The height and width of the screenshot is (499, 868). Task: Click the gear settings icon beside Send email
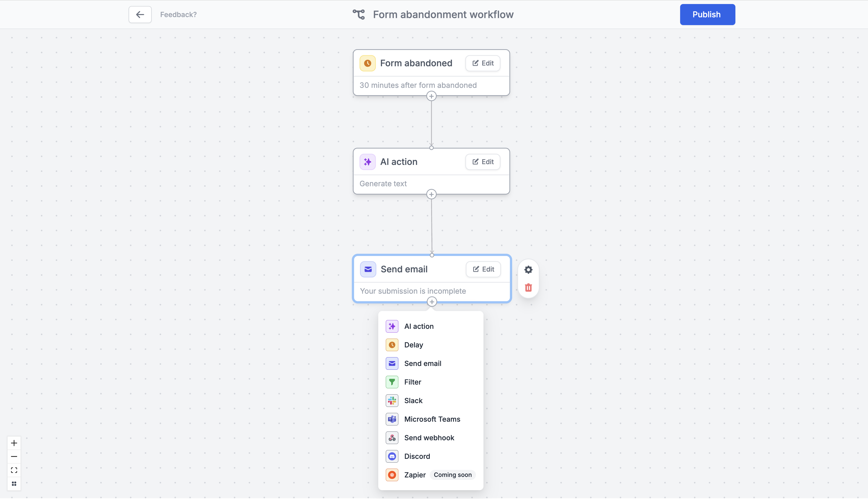point(528,270)
